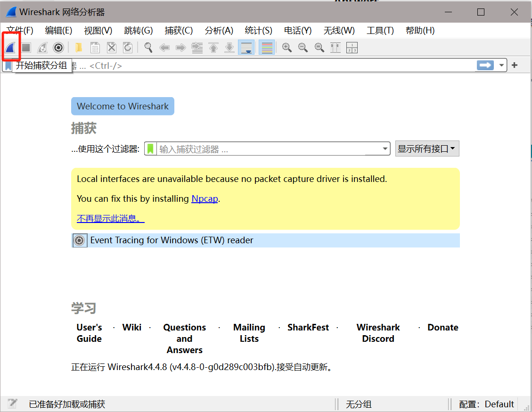The height and width of the screenshot is (412, 532).
Task: Open capture options gear icon in toolbar
Action: click(x=58, y=48)
